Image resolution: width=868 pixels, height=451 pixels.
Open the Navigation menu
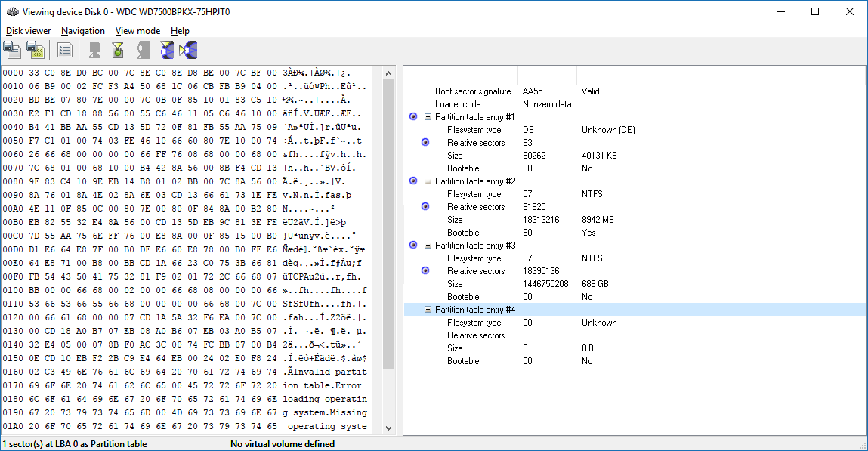(x=83, y=31)
